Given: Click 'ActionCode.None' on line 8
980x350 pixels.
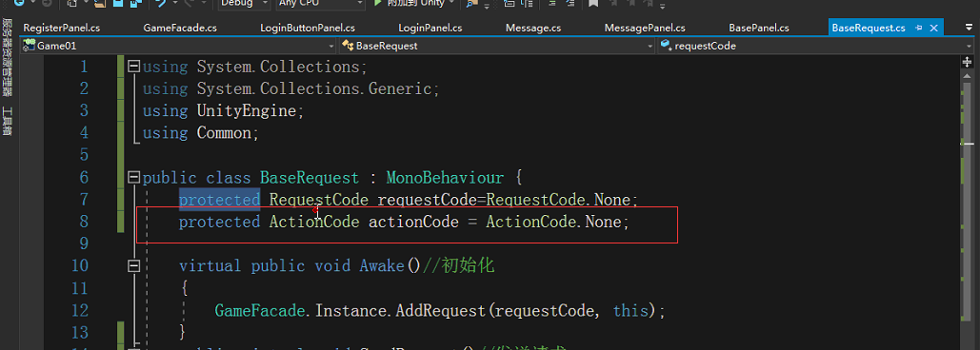Looking at the screenshot, I should (x=554, y=222).
